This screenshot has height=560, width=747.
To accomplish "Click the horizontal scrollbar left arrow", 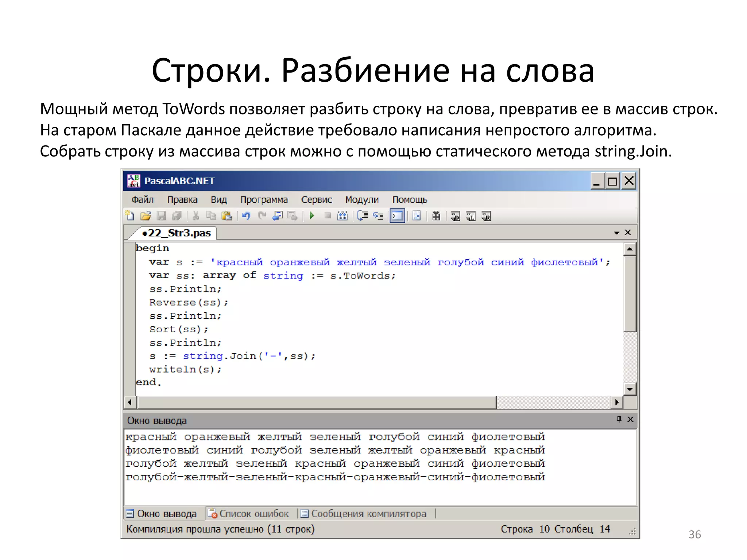I will 130,402.
